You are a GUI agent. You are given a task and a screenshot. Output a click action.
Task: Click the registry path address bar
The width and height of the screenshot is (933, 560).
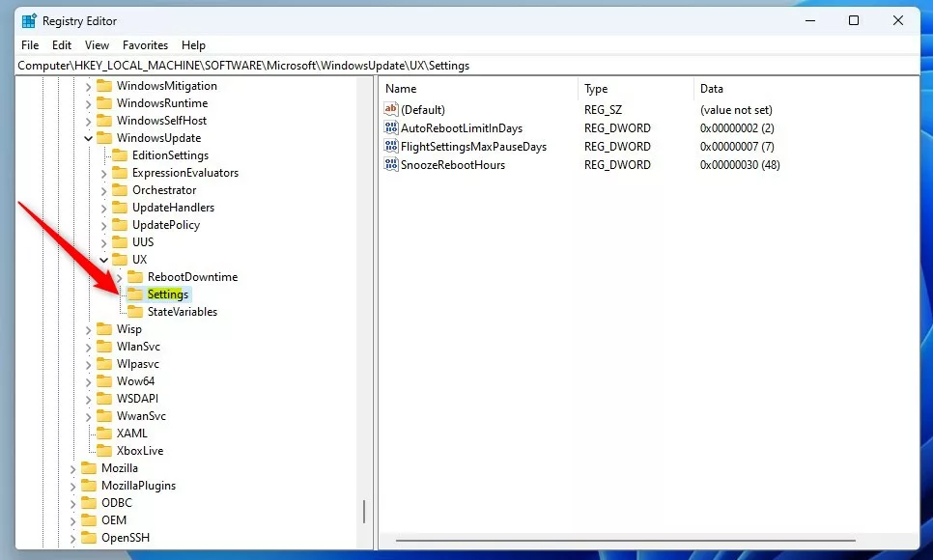click(467, 66)
